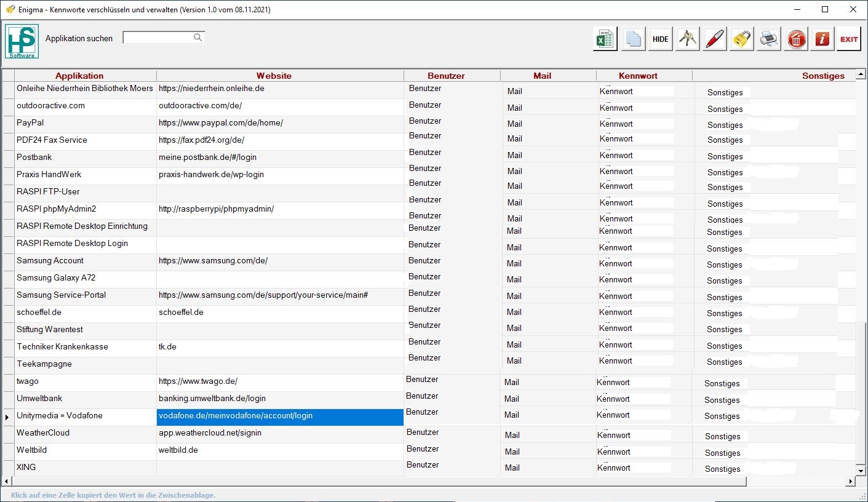This screenshot has width=868, height=502.
Task: Copy the https://niederrhein.onleihe.de cell
Action: 280,90
